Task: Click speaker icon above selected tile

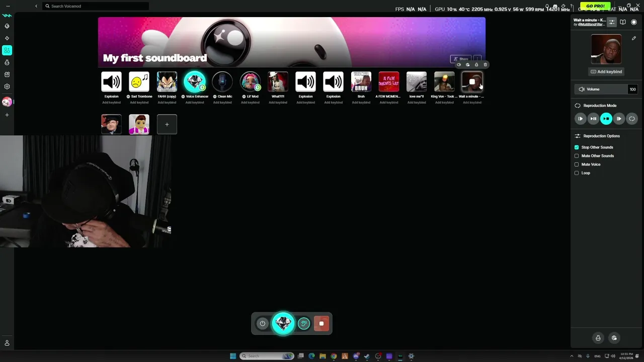Action: click(x=458, y=64)
